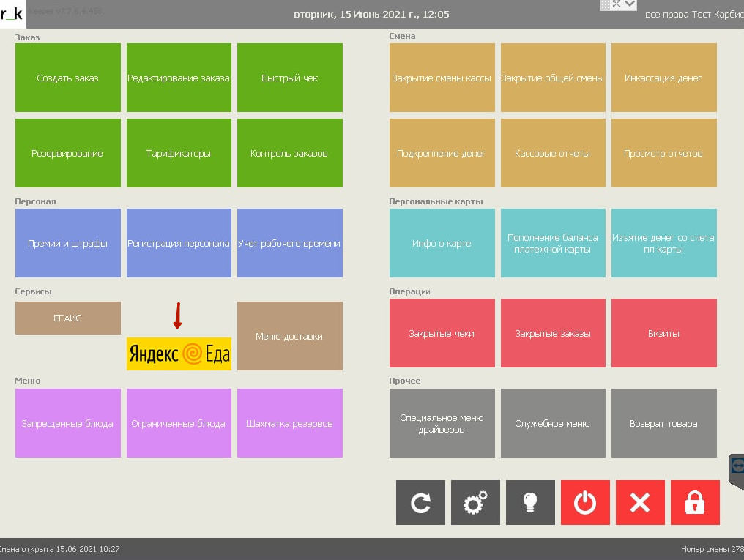Screen dimensions: 744x560
Task: Click the circular arrow refresh icon
Action: [420, 503]
